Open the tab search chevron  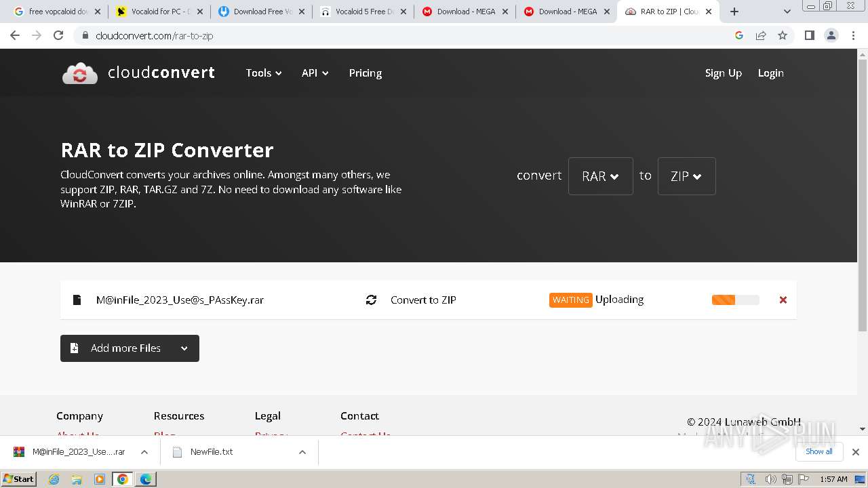[x=787, y=12]
